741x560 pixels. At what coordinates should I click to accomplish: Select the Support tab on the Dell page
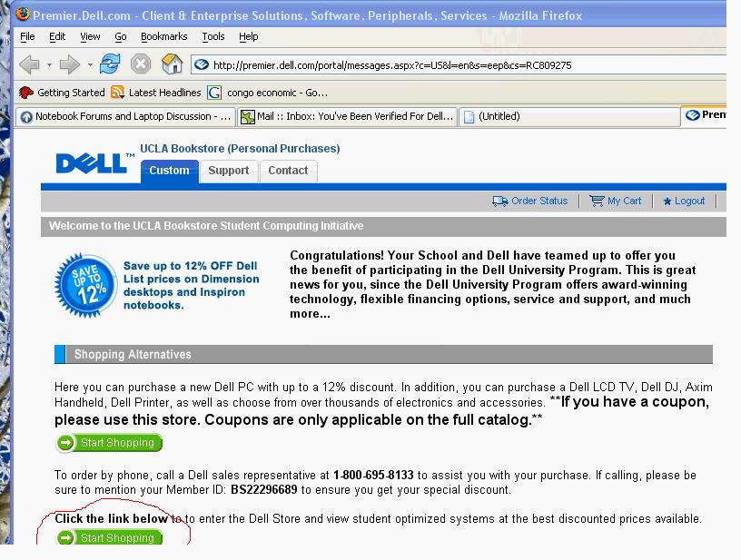pyautogui.click(x=229, y=171)
